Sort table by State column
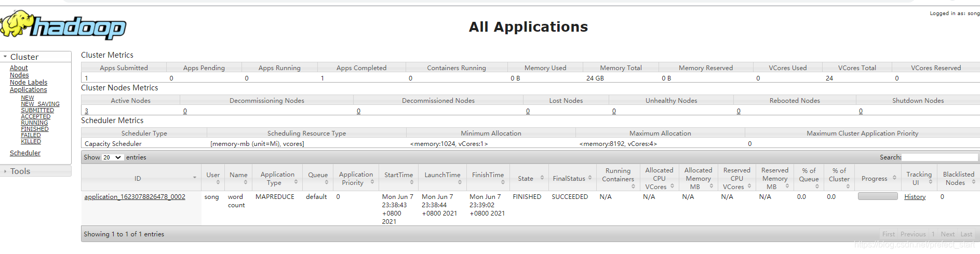 [529, 178]
